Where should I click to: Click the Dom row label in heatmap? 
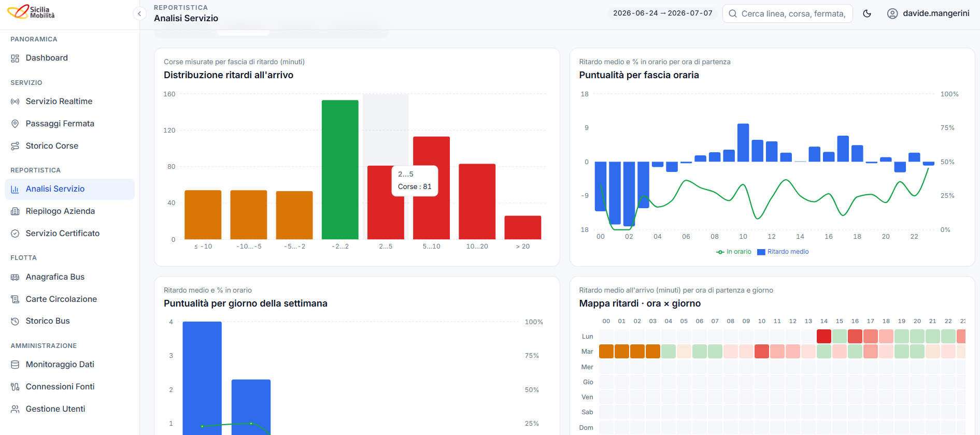click(x=586, y=428)
